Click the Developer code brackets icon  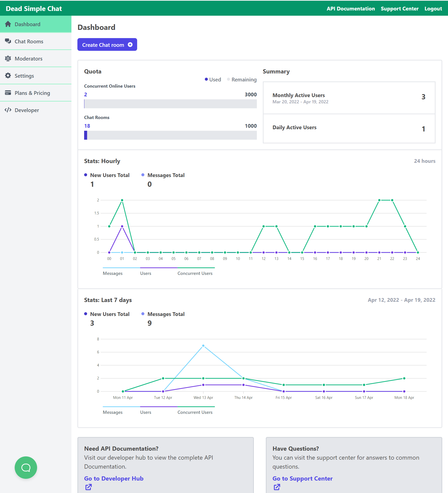pos(8,110)
